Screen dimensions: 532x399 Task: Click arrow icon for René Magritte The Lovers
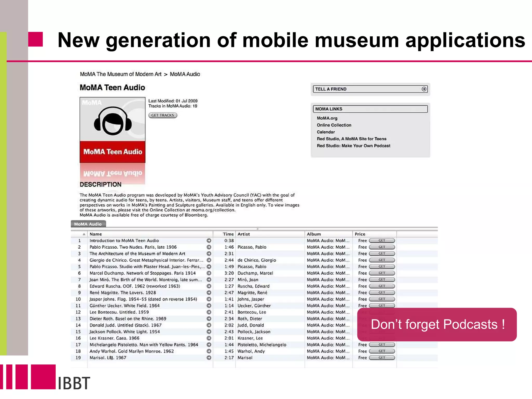[x=209, y=292]
